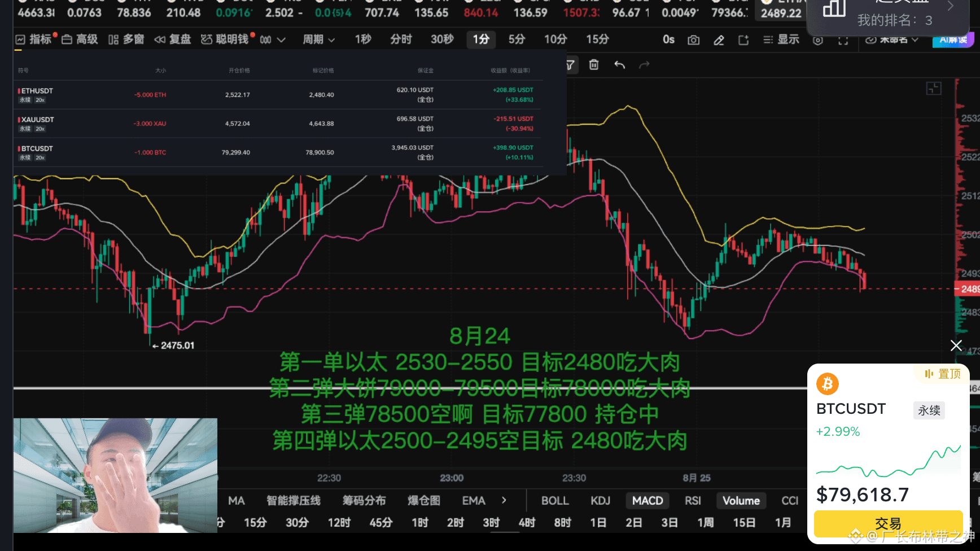
Task: Start 复盘 chart replay
Action: 173,40
